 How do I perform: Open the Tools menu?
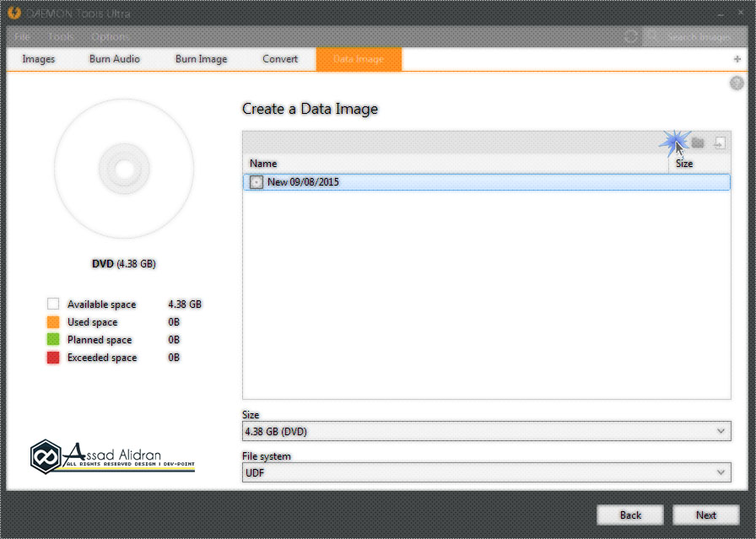[61, 36]
